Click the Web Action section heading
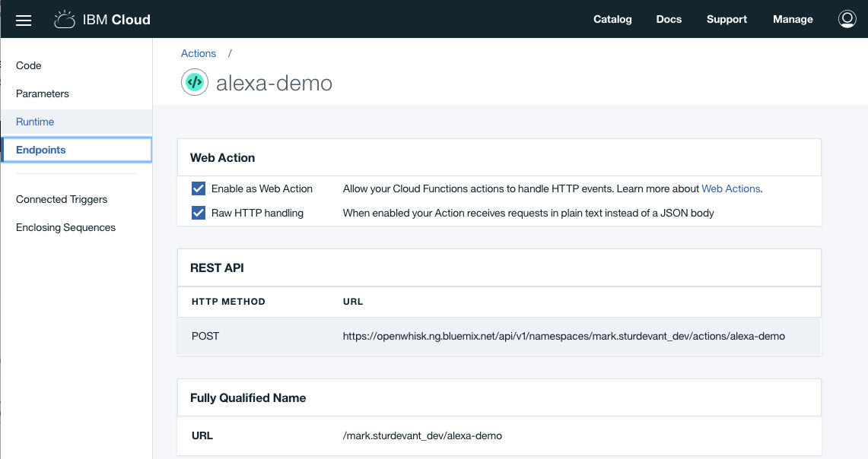 tap(223, 157)
